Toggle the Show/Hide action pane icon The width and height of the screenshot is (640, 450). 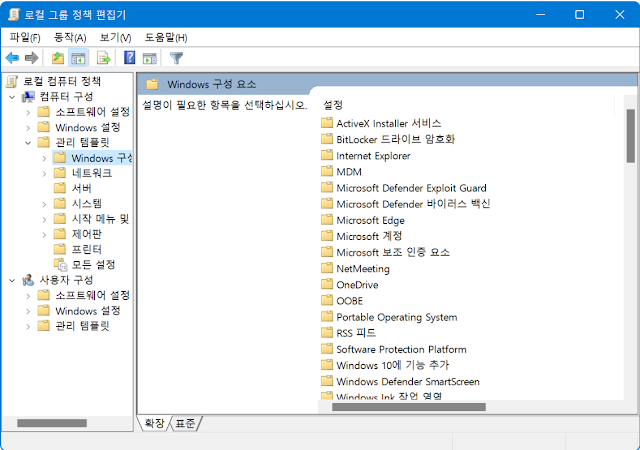[150, 58]
